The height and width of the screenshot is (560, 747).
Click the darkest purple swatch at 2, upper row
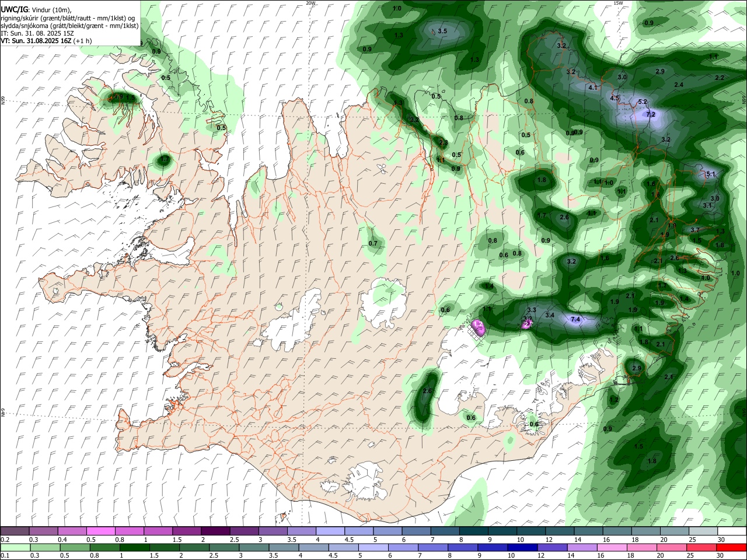(215, 531)
